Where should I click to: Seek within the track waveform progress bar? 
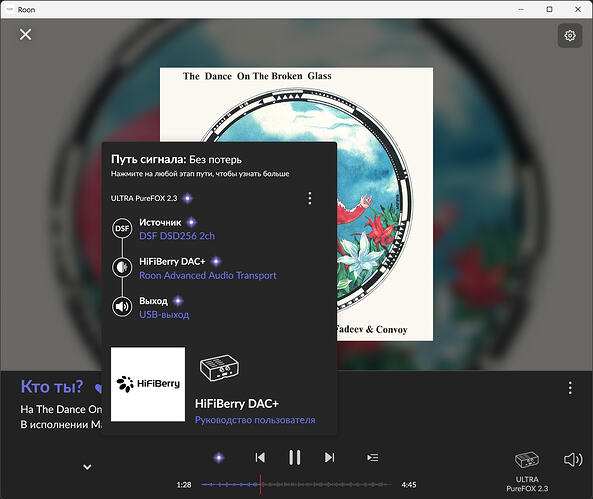click(296, 485)
